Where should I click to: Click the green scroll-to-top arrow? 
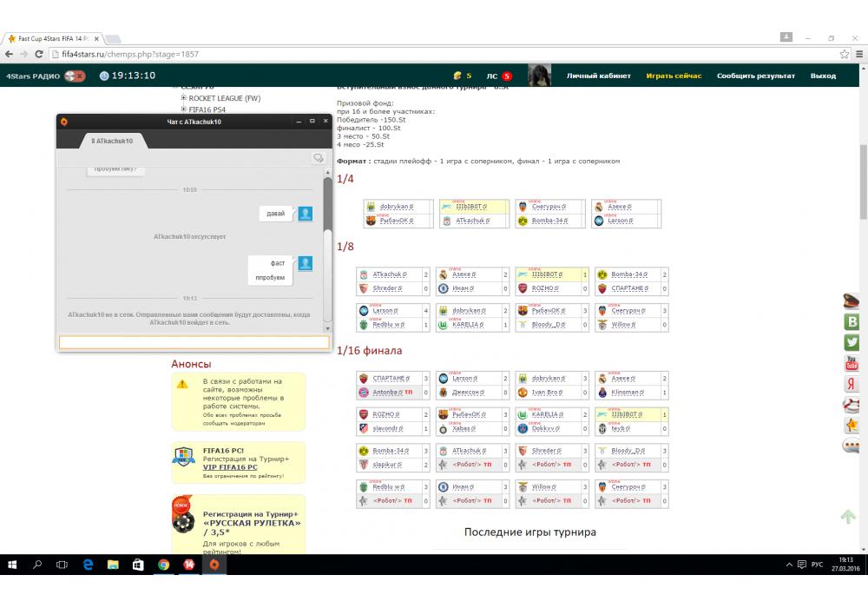coord(848,517)
